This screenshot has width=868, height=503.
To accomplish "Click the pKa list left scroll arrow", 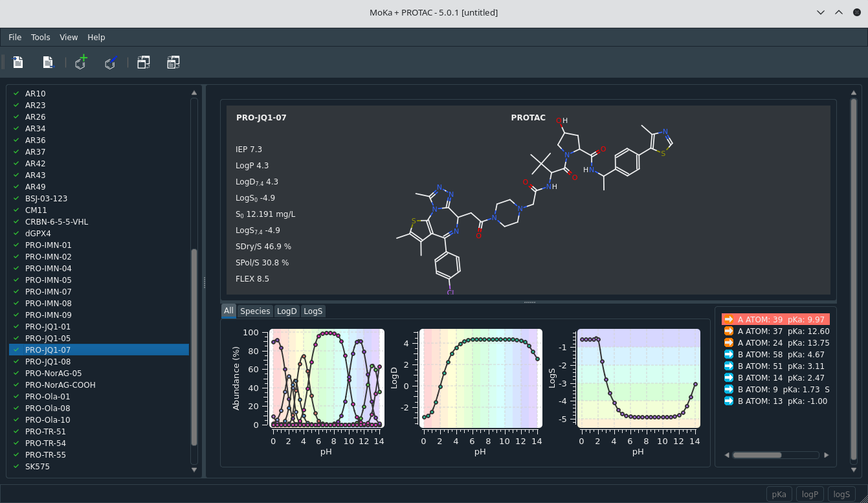I will (726, 455).
